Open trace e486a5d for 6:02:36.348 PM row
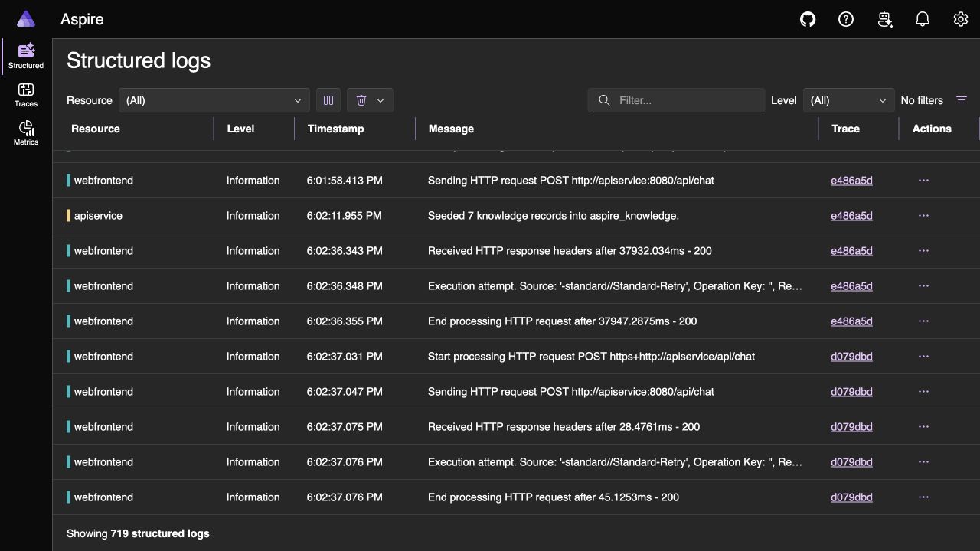 tap(851, 286)
